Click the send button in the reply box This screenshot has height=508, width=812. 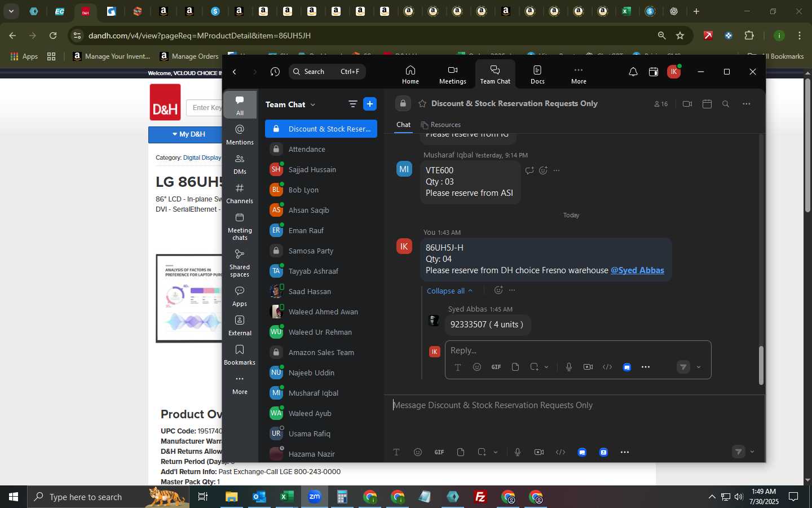683,367
